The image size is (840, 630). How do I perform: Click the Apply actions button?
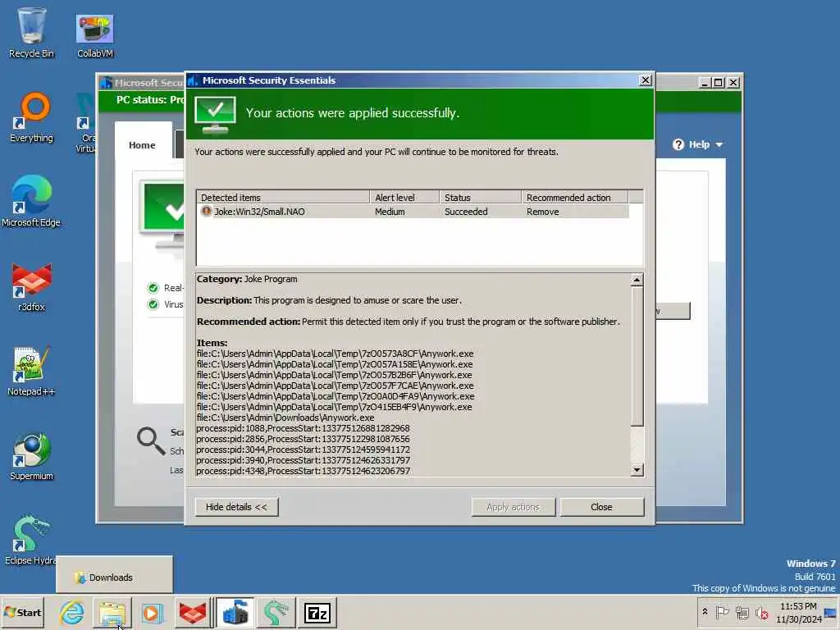click(514, 507)
